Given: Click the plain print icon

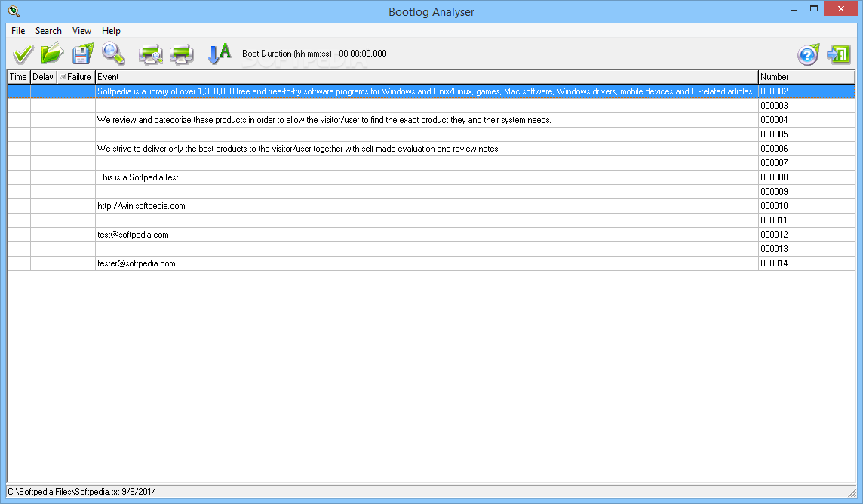Looking at the screenshot, I should pyautogui.click(x=182, y=54).
